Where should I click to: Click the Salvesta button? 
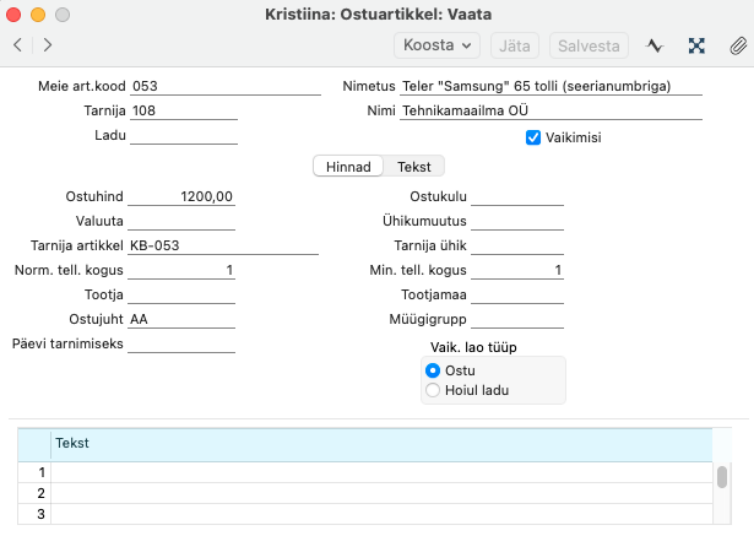[x=589, y=46]
